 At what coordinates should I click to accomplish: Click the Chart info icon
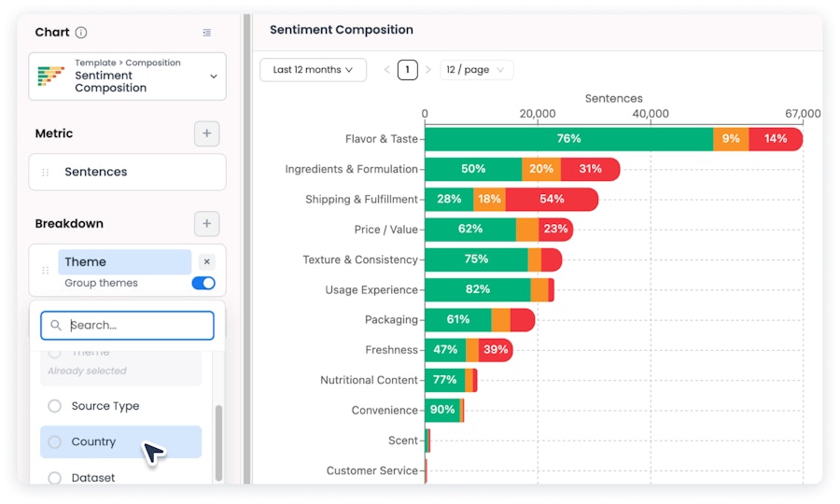(x=81, y=33)
